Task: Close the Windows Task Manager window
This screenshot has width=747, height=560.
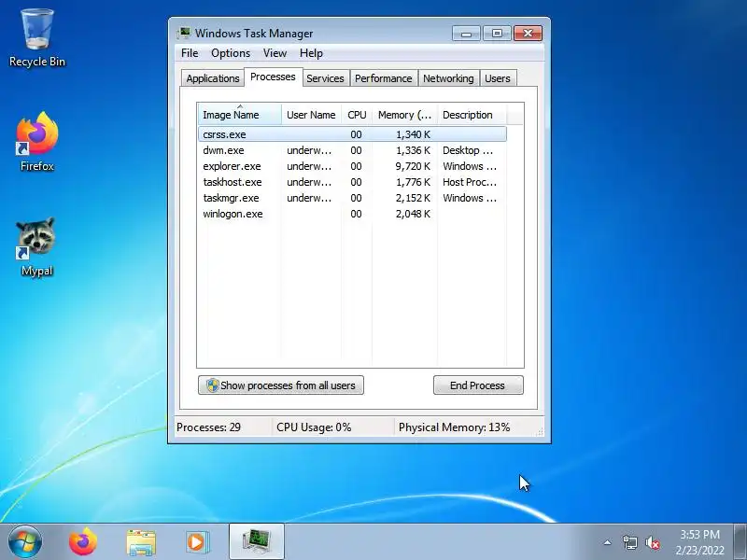Action: coord(528,34)
